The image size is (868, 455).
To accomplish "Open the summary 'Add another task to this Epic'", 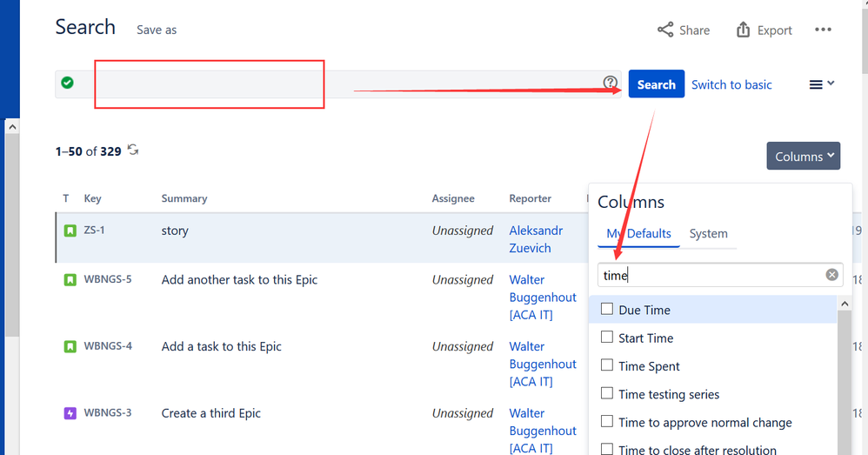I will (240, 279).
